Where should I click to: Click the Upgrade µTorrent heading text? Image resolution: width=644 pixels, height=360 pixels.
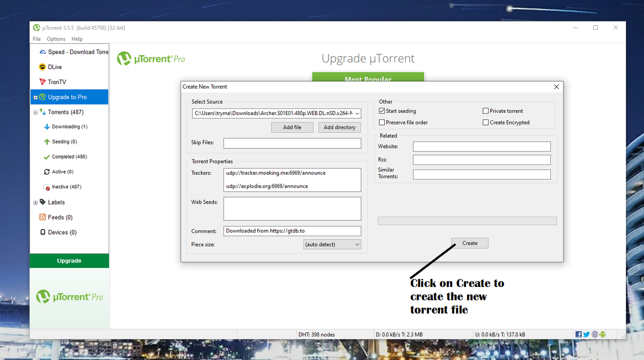pyautogui.click(x=368, y=58)
